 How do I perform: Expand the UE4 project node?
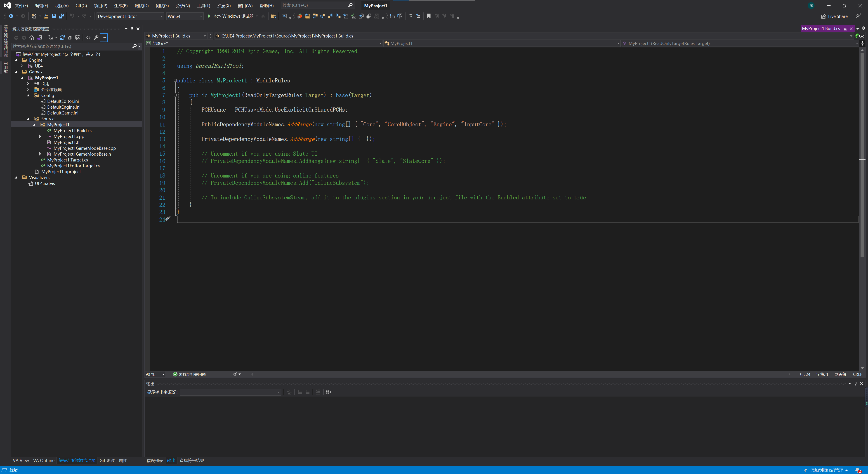(x=22, y=66)
